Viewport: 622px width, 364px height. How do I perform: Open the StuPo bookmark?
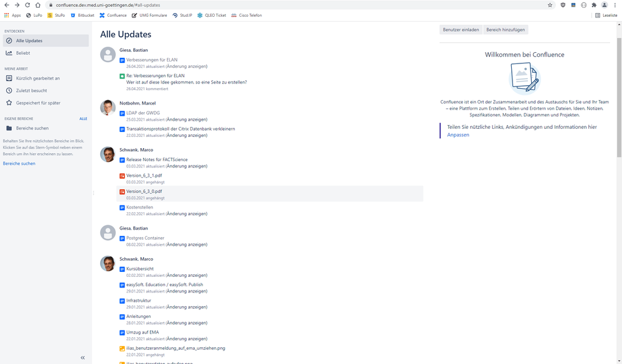(x=56, y=16)
